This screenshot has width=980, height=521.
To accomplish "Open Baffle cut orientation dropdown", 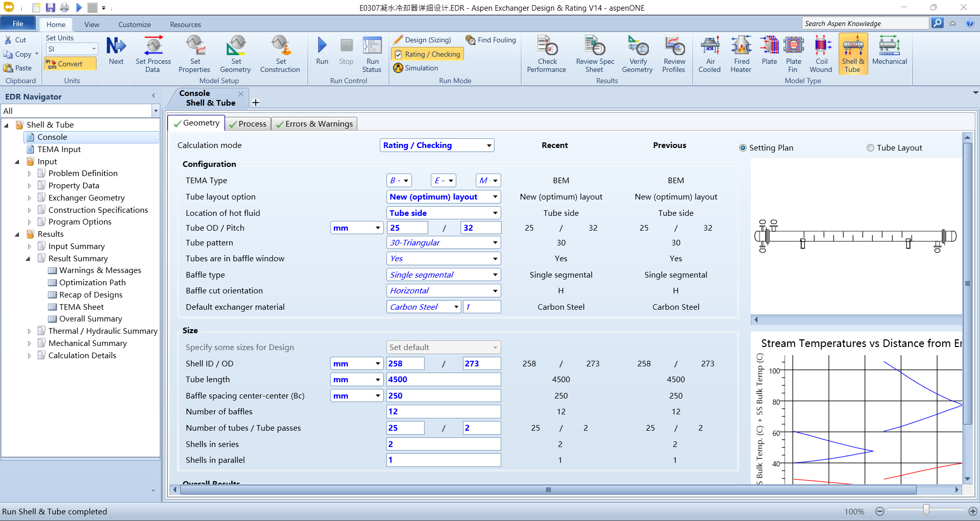I will [495, 291].
